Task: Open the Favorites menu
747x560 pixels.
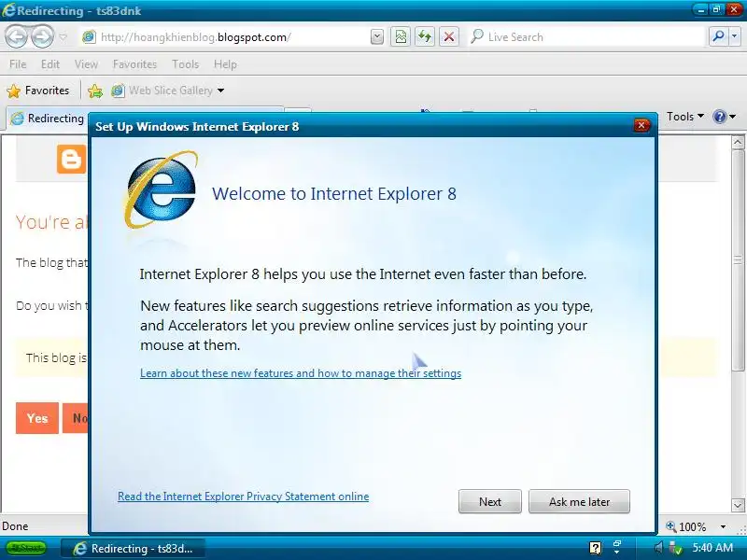Action: (134, 64)
